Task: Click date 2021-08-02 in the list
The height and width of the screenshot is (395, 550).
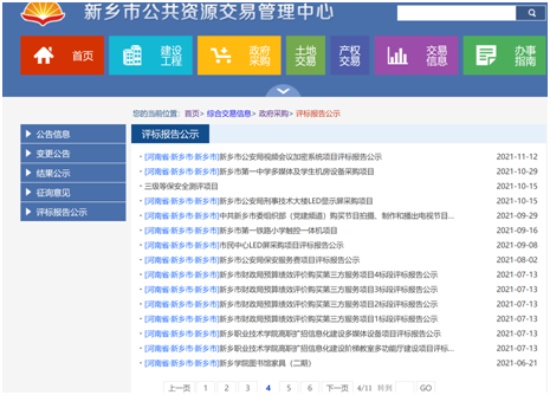Action: pyautogui.click(x=517, y=260)
